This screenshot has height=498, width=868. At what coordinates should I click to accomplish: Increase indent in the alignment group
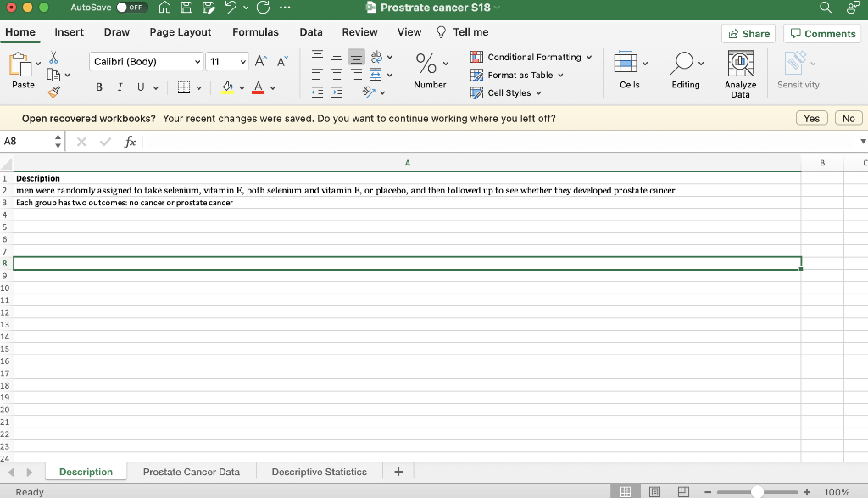337,92
